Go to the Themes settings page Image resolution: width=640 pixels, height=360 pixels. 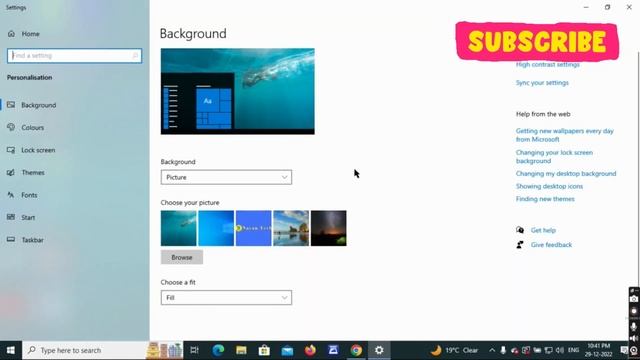33,173
